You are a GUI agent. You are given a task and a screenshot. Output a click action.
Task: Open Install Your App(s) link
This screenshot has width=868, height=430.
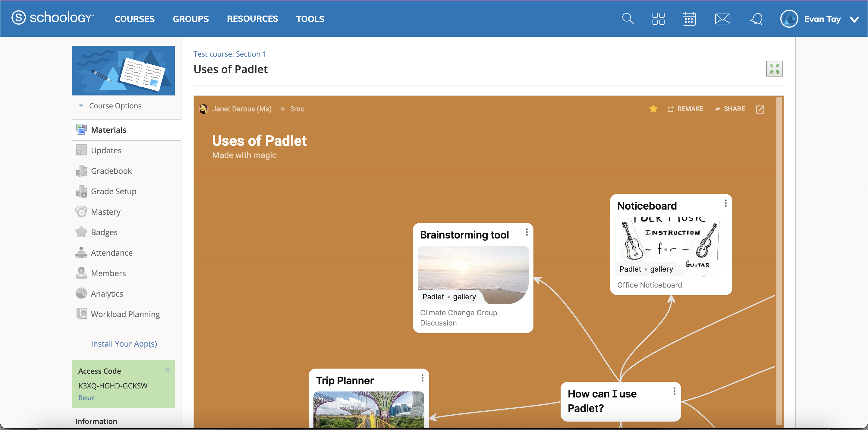(x=124, y=344)
